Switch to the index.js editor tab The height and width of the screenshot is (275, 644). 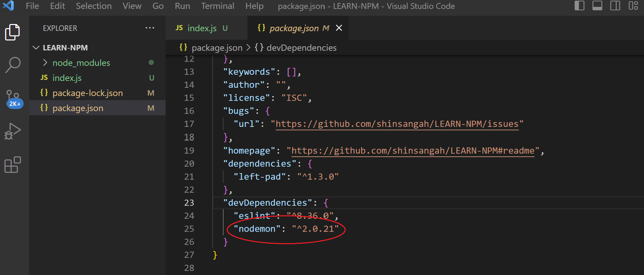[206, 28]
